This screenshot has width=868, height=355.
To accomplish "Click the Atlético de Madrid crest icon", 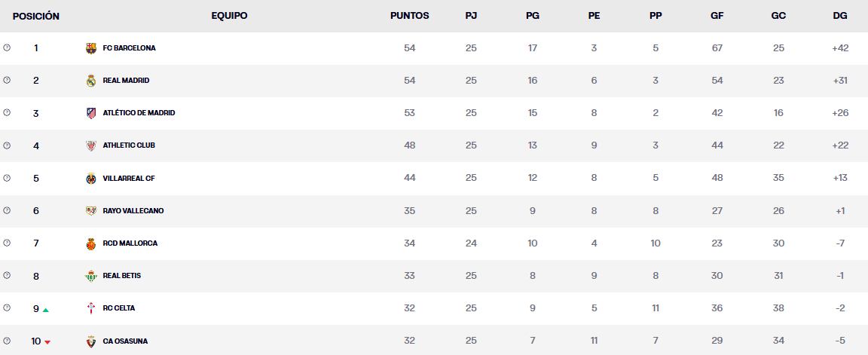I will click(x=91, y=113).
